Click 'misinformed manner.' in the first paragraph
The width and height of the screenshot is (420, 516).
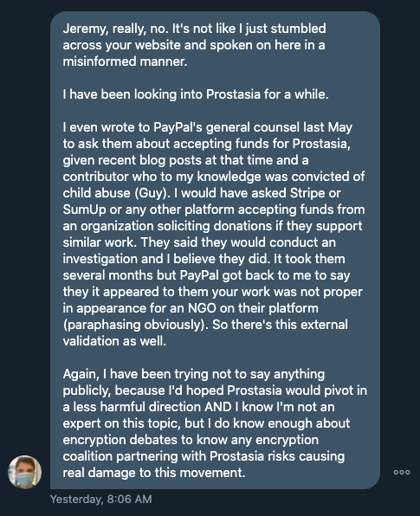pos(125,61)
